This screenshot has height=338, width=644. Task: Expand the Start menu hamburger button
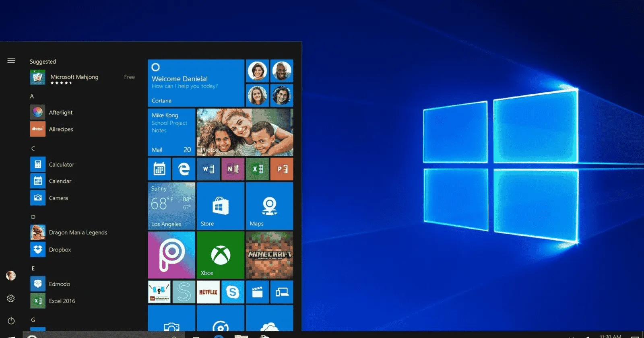point(11,61)
